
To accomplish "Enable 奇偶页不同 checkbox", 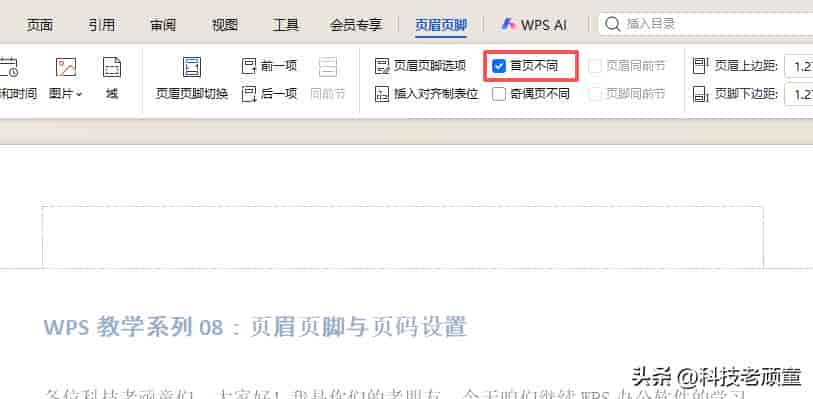I will tap(499, 94).
